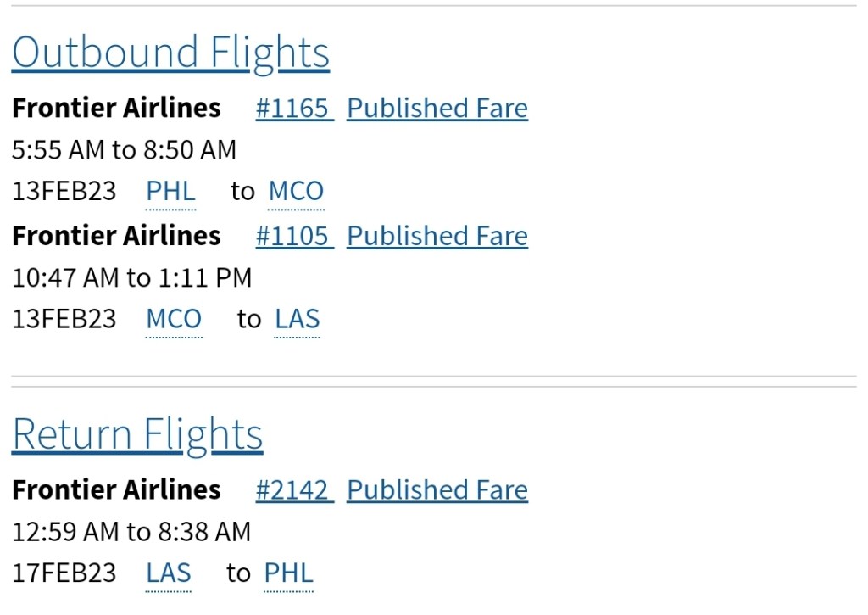Open Published Fare for flight #2142
Screen dimensions: 868x615
437,490
